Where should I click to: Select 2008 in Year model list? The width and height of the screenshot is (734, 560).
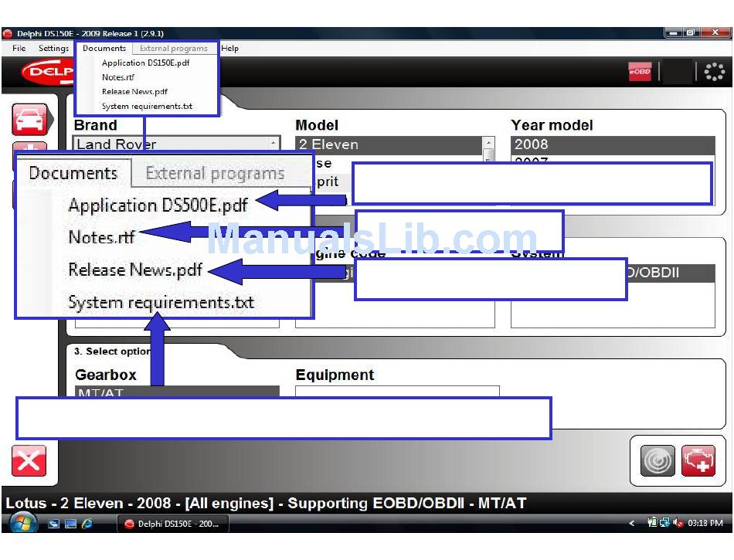613,144
